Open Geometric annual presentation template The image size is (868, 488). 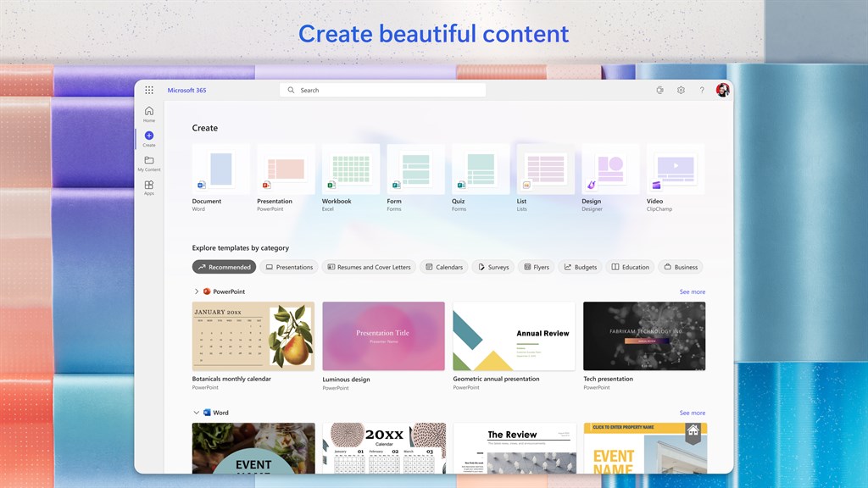coord(514,335)
